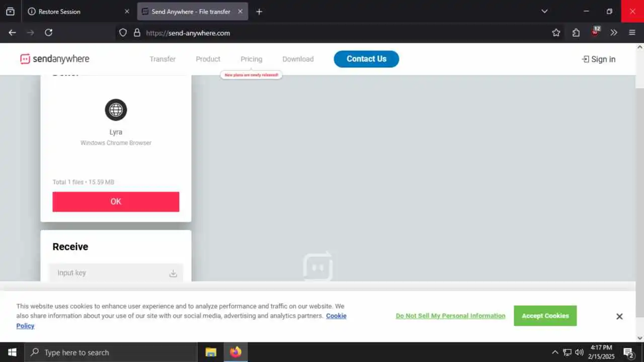Click the download icon in Input key field
This screenshot has height=362, width=644.
tap(173, 273)
